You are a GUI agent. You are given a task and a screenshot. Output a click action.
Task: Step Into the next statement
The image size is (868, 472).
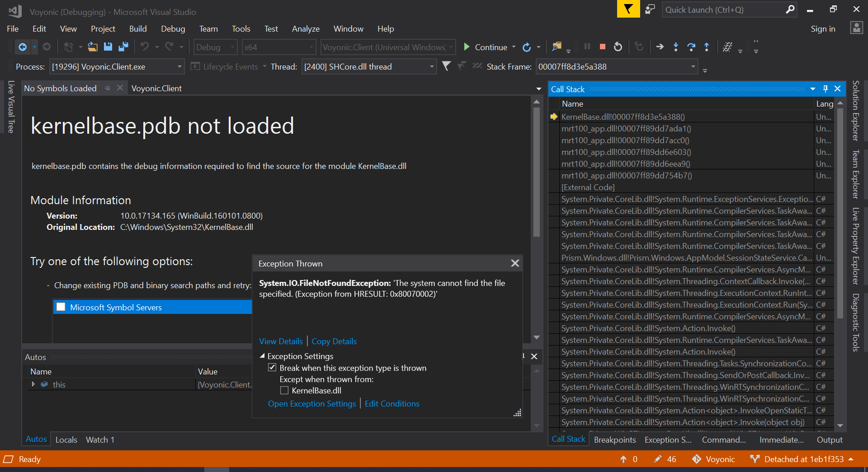[675, 47]
